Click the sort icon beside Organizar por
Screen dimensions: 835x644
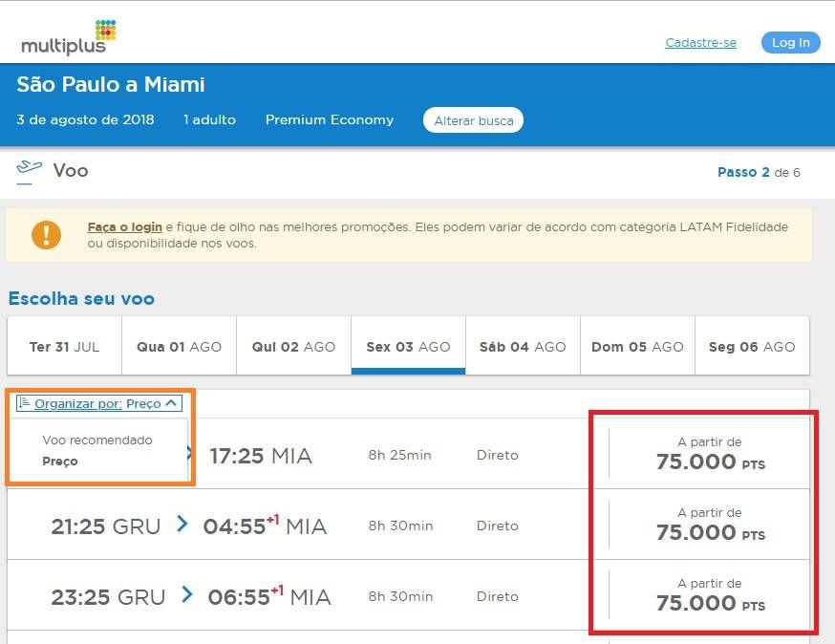pos(24,403)
